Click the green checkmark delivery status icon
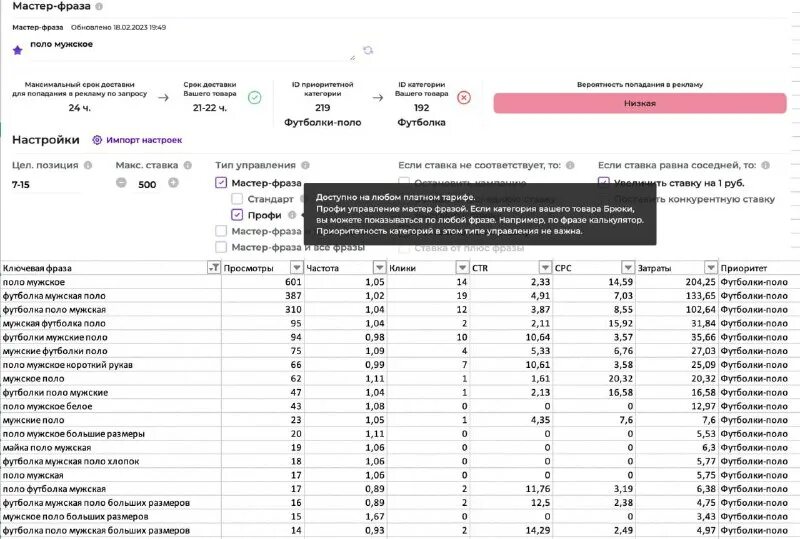This screenshot has height=539, width=800. [255, 97]
